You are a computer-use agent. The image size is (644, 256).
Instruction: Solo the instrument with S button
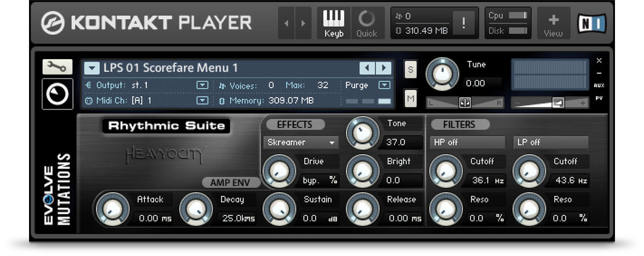click(411, 70)
